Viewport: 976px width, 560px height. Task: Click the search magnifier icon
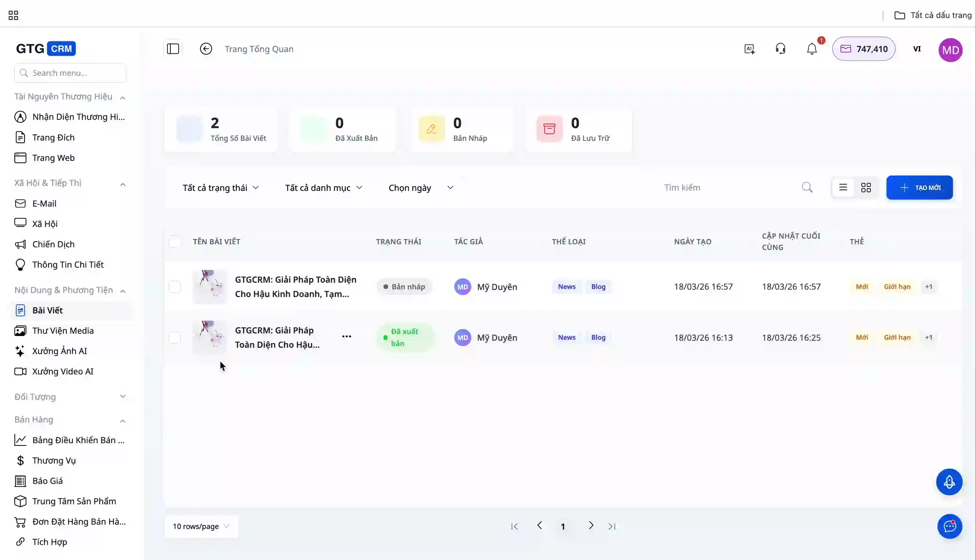click(807, 187)
